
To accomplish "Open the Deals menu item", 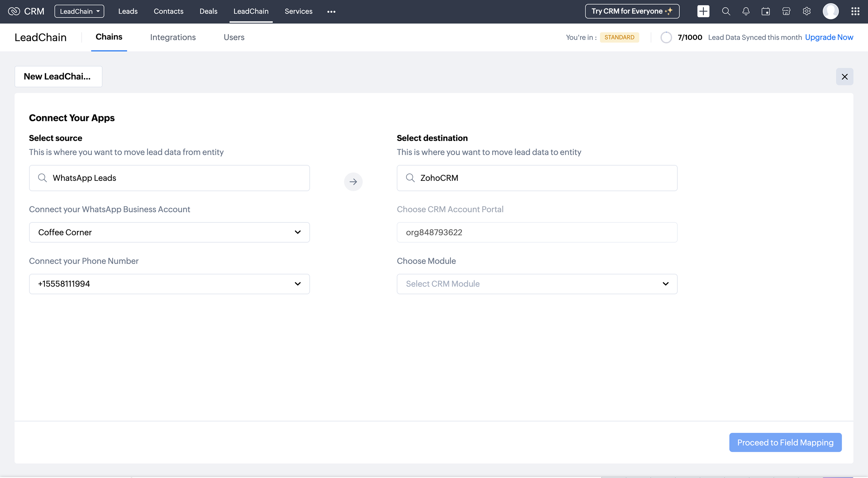I will [x=208, y=11].
